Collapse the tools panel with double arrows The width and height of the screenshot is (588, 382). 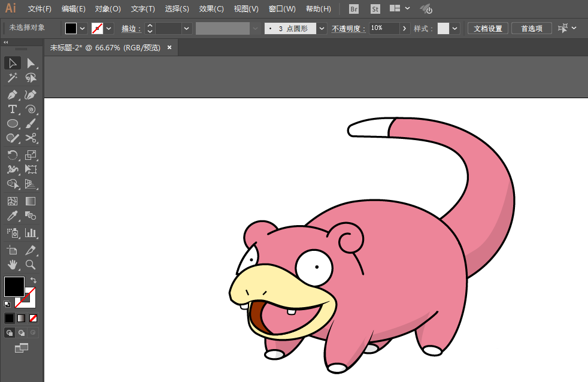pos(6,43)
